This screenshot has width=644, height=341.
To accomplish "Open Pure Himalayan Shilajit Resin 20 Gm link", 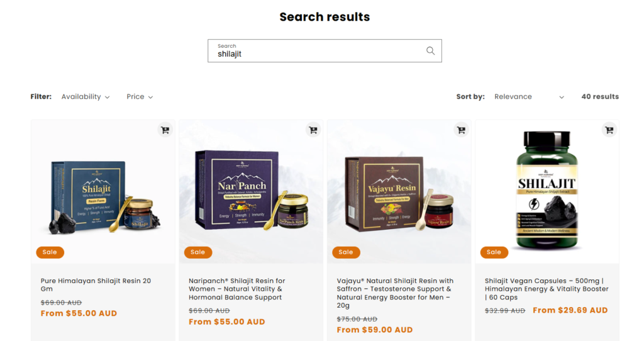I will [x=96, y=285].
